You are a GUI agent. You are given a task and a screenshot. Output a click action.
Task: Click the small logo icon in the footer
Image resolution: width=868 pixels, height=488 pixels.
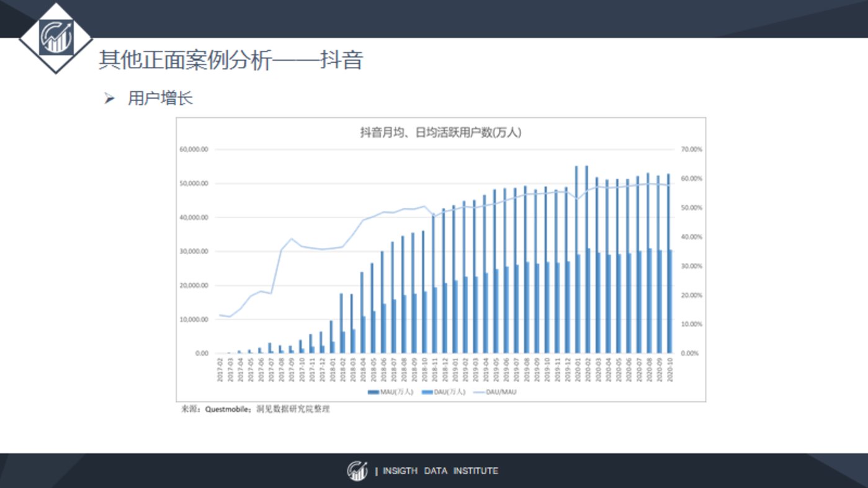[x=357, y=471]
